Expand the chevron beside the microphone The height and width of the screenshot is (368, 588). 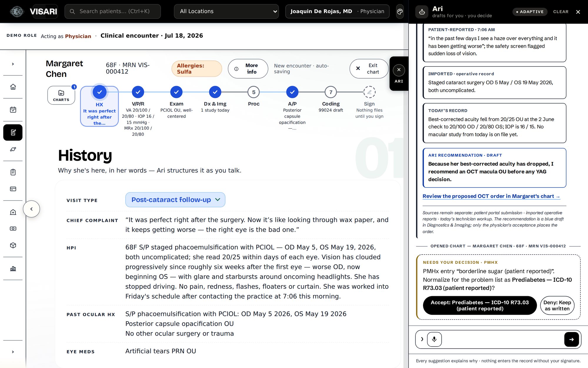tap(422, 339)
